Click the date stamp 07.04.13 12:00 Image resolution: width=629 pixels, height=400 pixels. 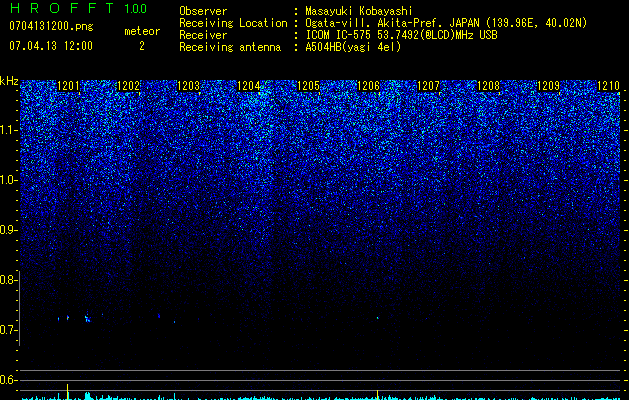pos(51,46)
